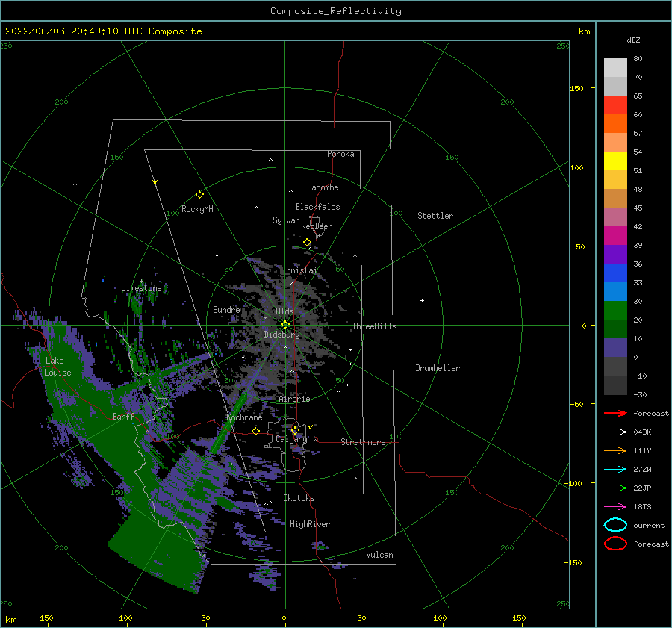Viewport: 672px width, 628px height.
Task: Click the red forecast arrow in legend
Action: pyautogui.click(x=615, y=413)
